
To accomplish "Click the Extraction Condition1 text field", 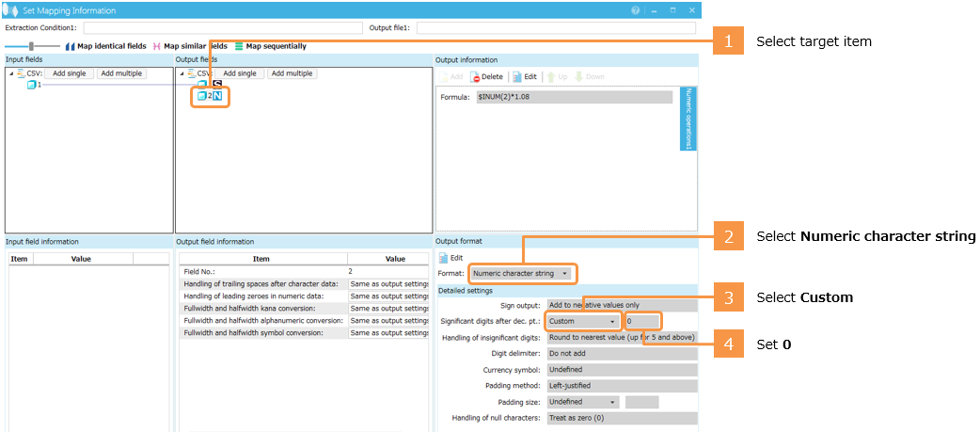I will pos(222,28).
